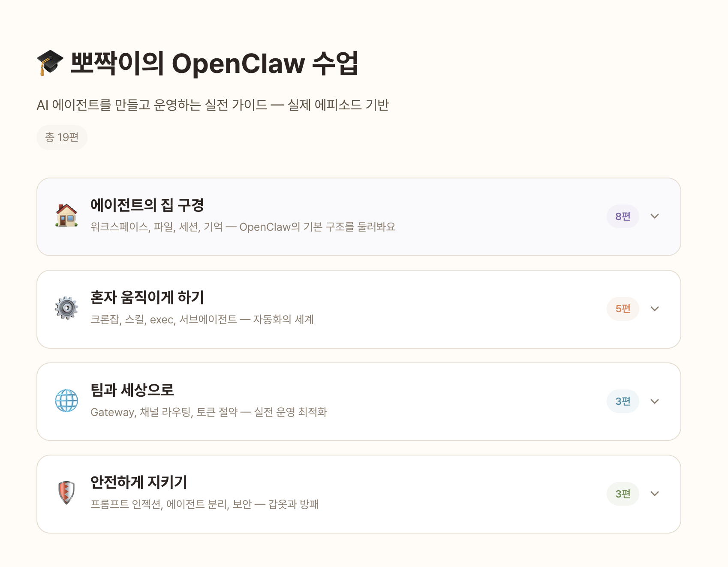Open the 팀과 세상으로 chevron
Image resolution: width=728 pixels, height=567 pixels.
[x=655, y=401]
